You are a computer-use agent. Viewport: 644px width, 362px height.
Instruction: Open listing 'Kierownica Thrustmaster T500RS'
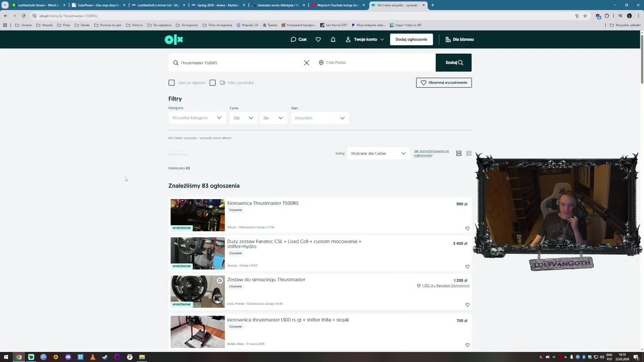pyautogui.click(x=263, y=203)
